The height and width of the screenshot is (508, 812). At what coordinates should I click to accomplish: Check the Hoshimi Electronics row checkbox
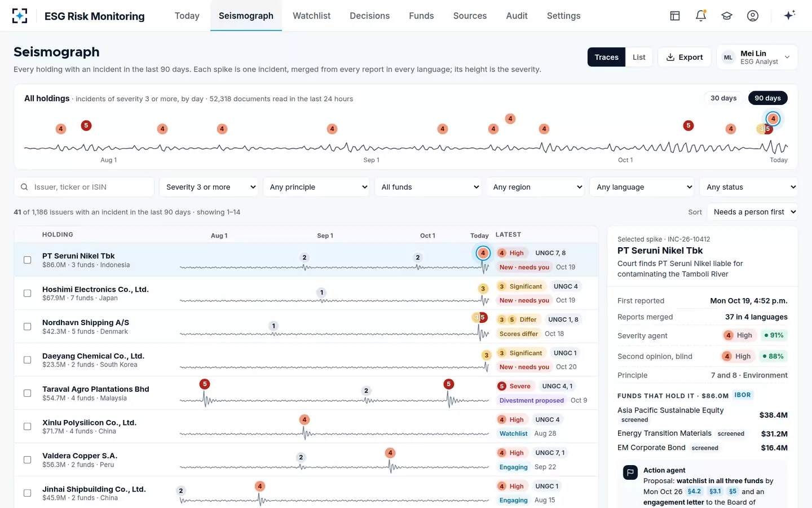[27, 293]
